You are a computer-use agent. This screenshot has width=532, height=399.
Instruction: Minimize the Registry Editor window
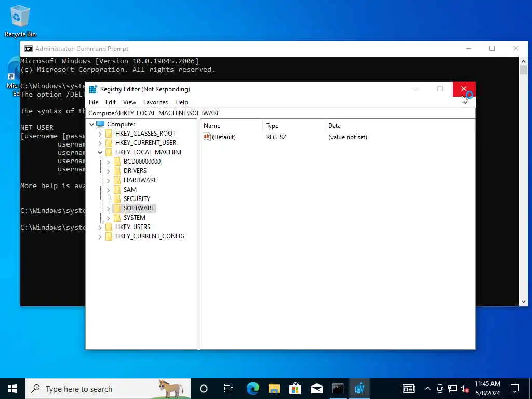tap(417, 89)
